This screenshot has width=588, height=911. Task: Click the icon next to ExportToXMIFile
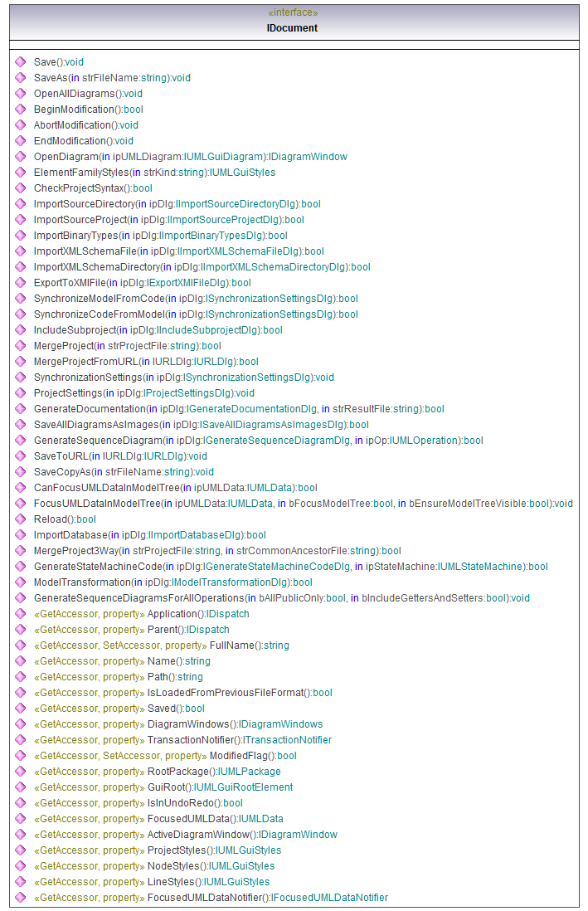20,283
